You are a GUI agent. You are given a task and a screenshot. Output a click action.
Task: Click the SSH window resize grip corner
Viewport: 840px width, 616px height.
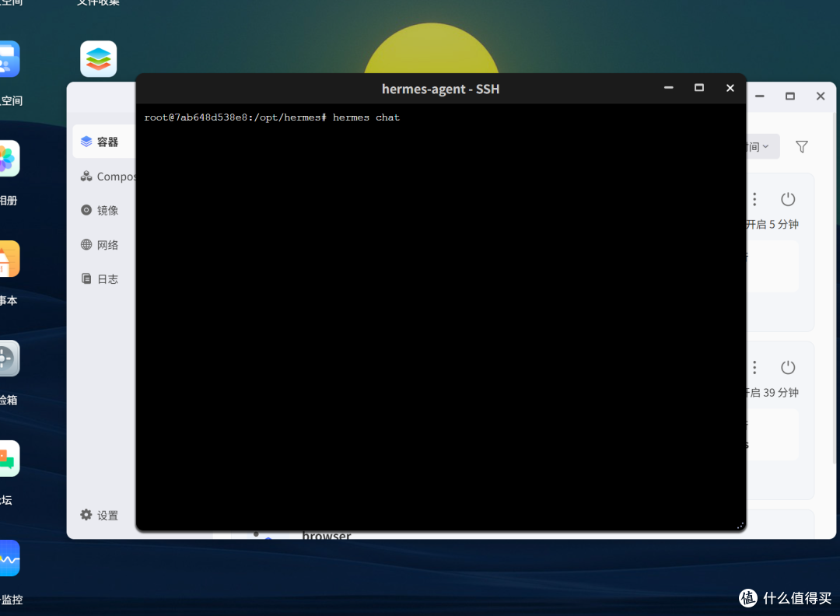740,526
